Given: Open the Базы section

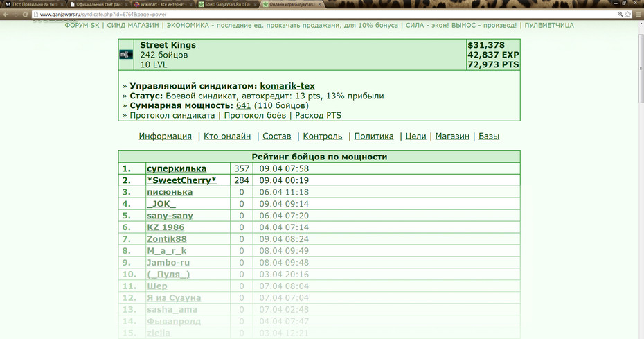Looking at the screenshot, I should (x=489, y=136).
